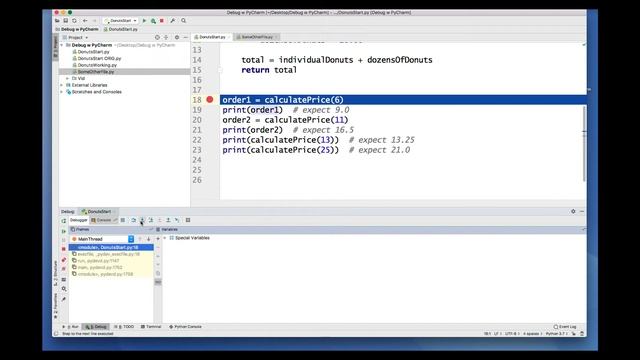Image resolution: width=640 pixels, height=360 pixels.
Task: Open the TODO tool window button
Action: click(x=124, y=327)
